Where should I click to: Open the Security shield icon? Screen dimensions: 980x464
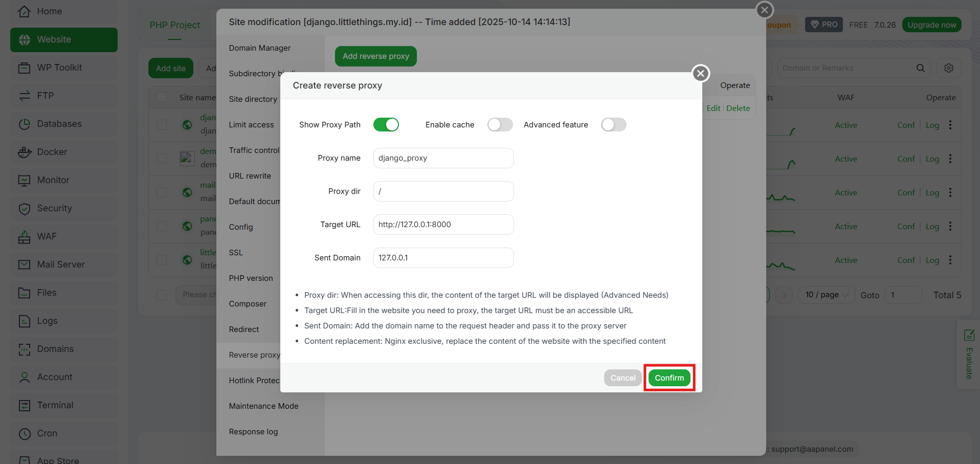point(25,208)
